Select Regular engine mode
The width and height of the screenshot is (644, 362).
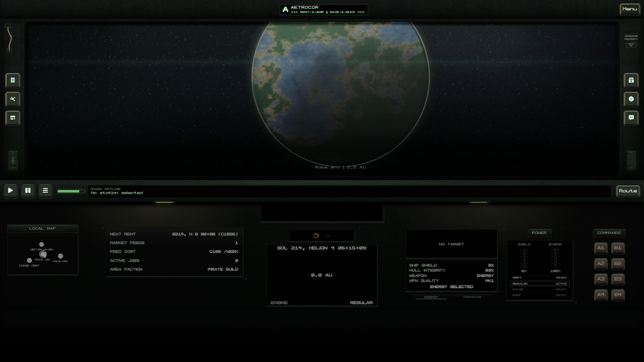540,284
